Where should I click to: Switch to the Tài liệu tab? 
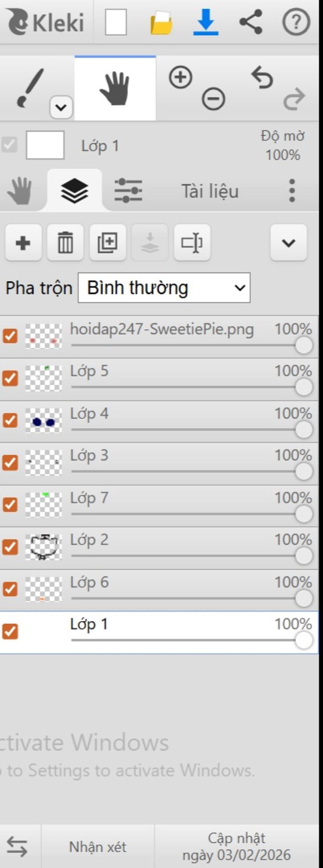[x=210, y=191]
